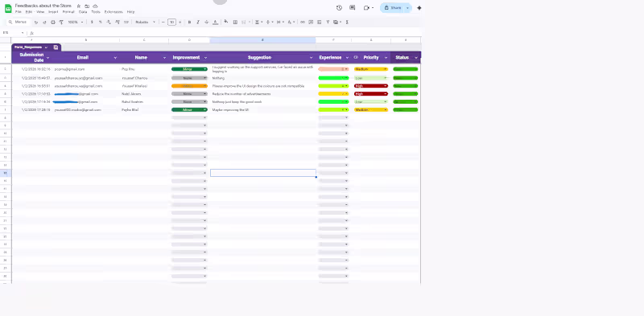Open the Email column header dropdown
Screen dimensions: 644x316
tap(115, 58)
